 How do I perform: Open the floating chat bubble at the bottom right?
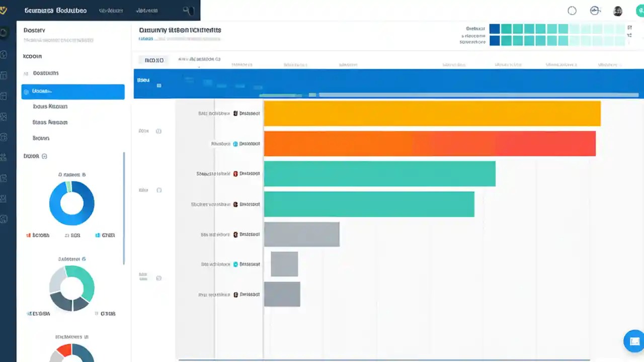[633, 341]
